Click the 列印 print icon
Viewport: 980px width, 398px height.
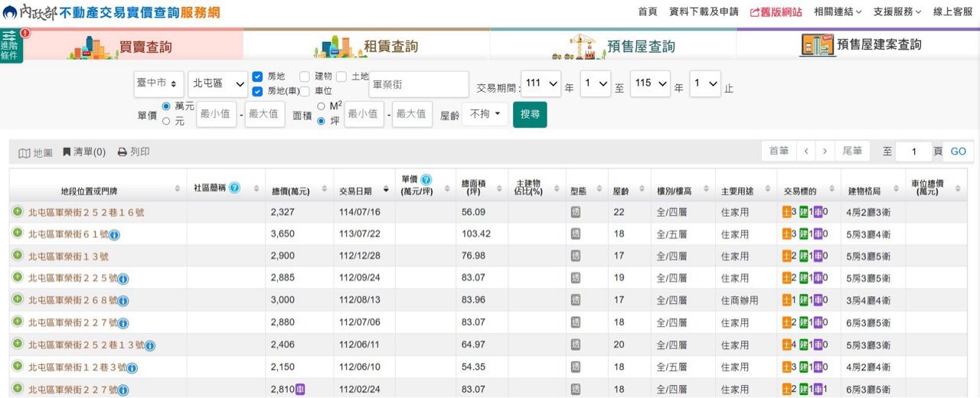(x=122, y=152)
